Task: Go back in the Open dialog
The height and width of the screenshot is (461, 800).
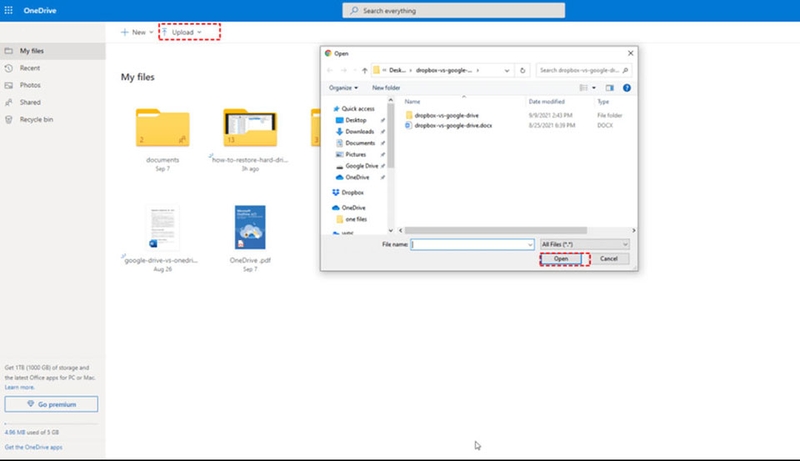Action: [330, 70]
